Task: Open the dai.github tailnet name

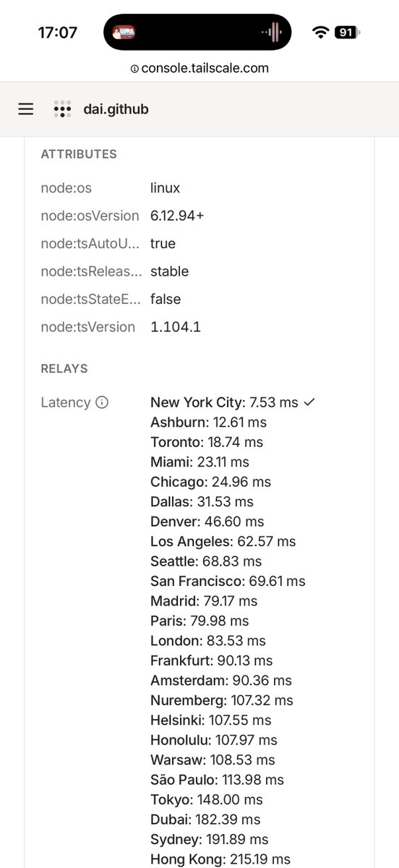Action: (x=116, y=109)
